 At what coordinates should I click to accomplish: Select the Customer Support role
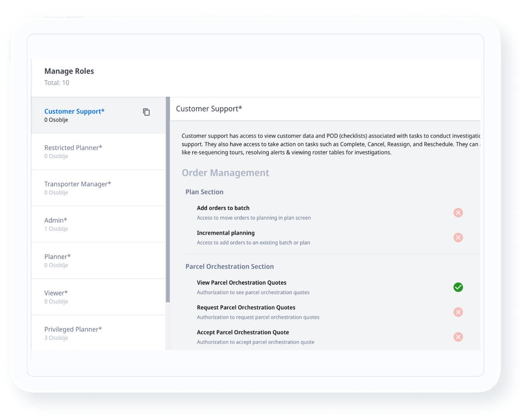coord(74,111)
